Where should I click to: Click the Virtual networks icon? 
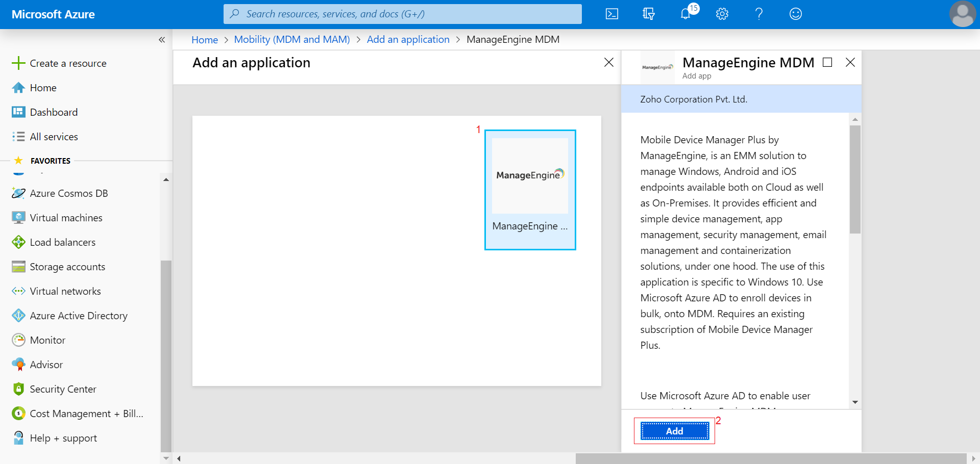(18, 291)
